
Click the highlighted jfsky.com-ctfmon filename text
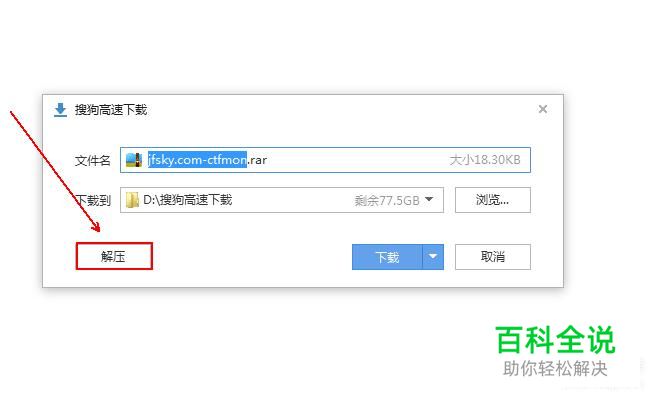pos(197,160)
